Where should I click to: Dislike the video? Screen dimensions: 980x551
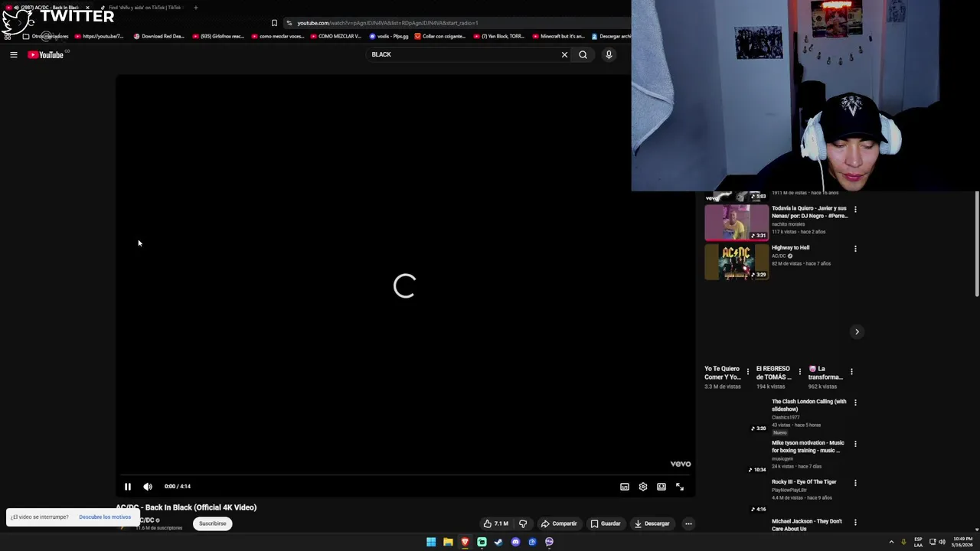point(523,523)
